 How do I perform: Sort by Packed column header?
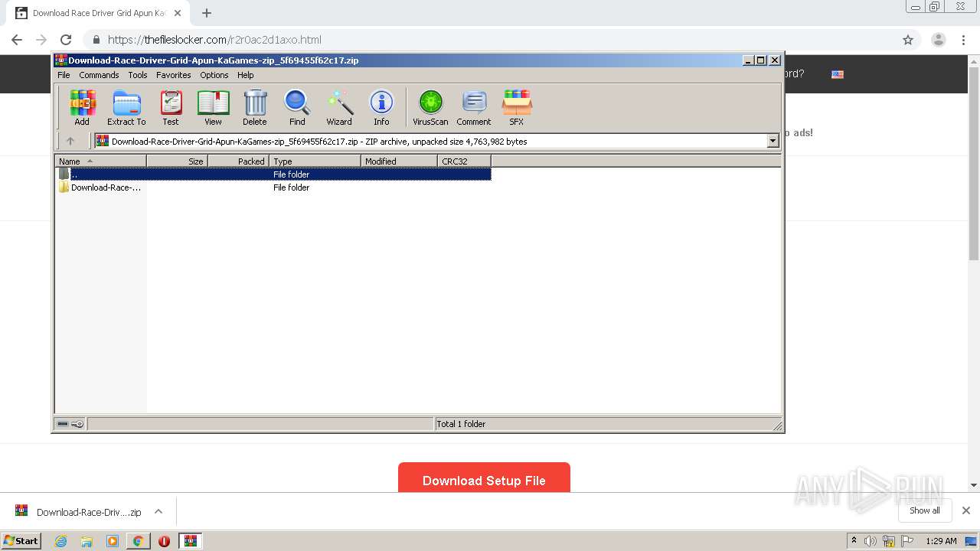point(238,161)
